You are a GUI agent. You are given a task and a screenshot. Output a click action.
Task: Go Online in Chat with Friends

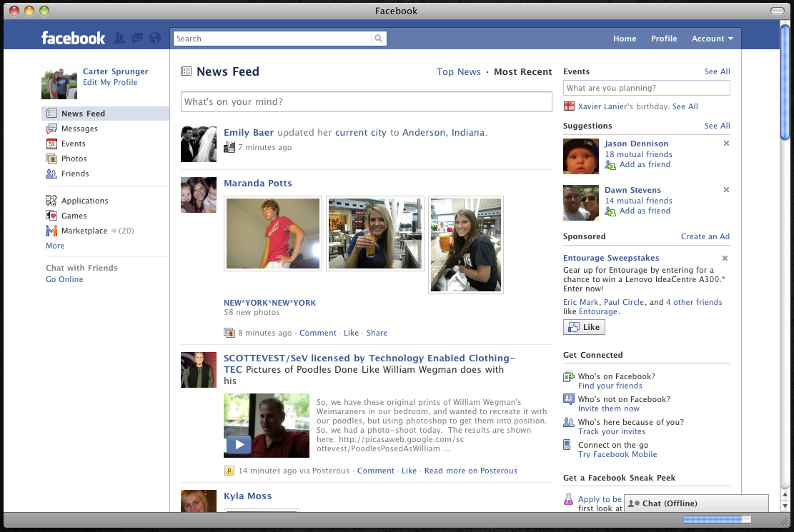[x=64, y=279]
